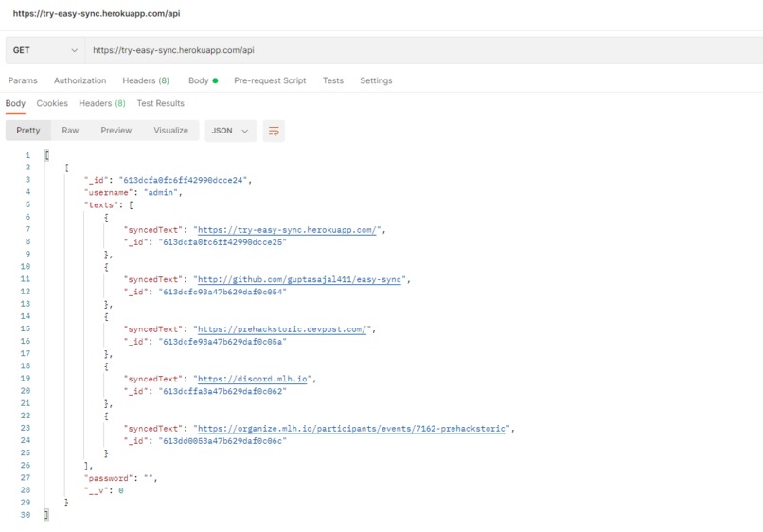Open the request Headers (8) tab
Screen dimensions: 763x532
(146, 80)
